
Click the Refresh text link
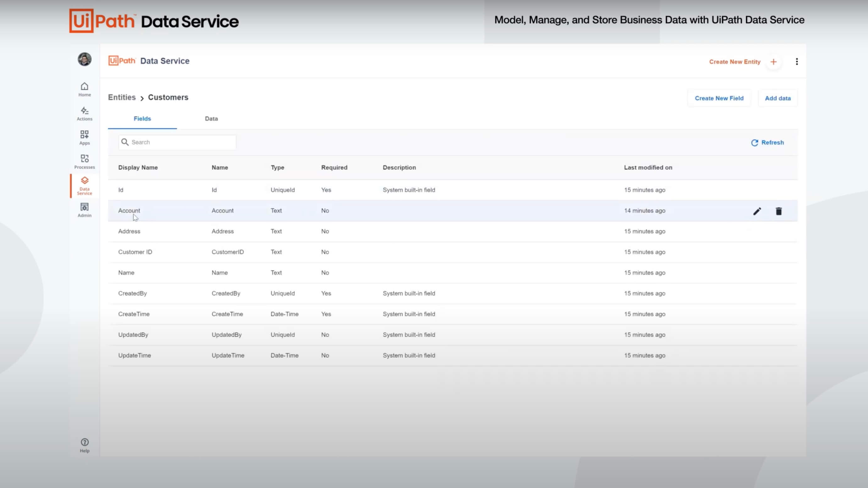773,143
